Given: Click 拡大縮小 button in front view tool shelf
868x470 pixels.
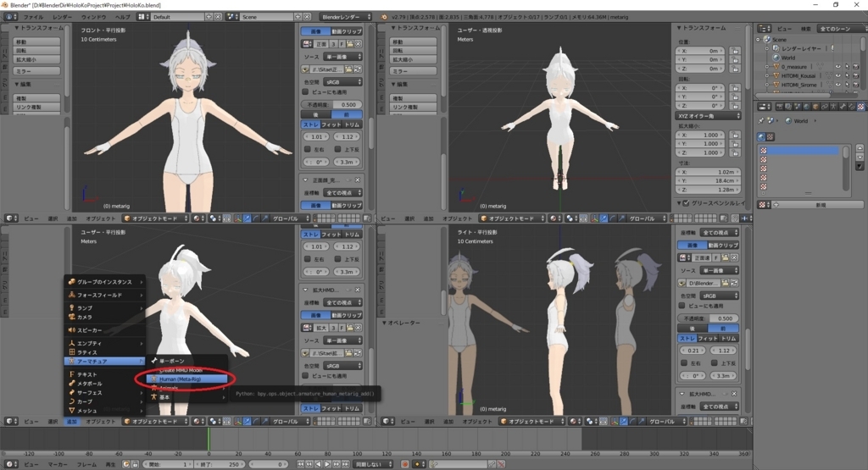Looking at the screenshot, I should [x=36, y=59].
